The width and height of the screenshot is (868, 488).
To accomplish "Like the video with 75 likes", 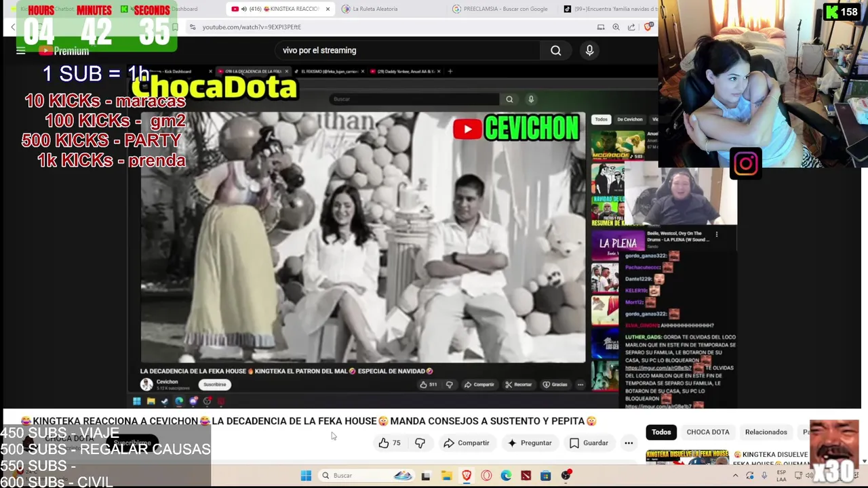I will click(x=389, y=443).
